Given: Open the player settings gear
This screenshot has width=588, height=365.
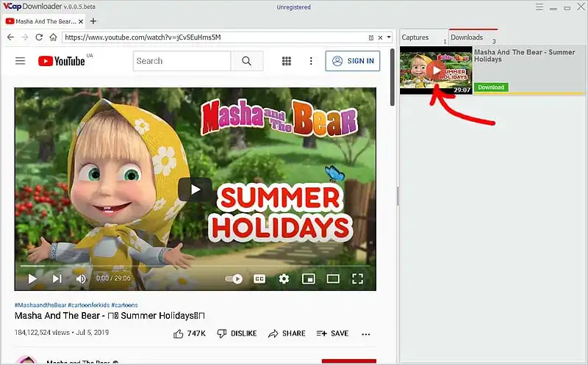Looking at the screenshot, I should point(284,278).
